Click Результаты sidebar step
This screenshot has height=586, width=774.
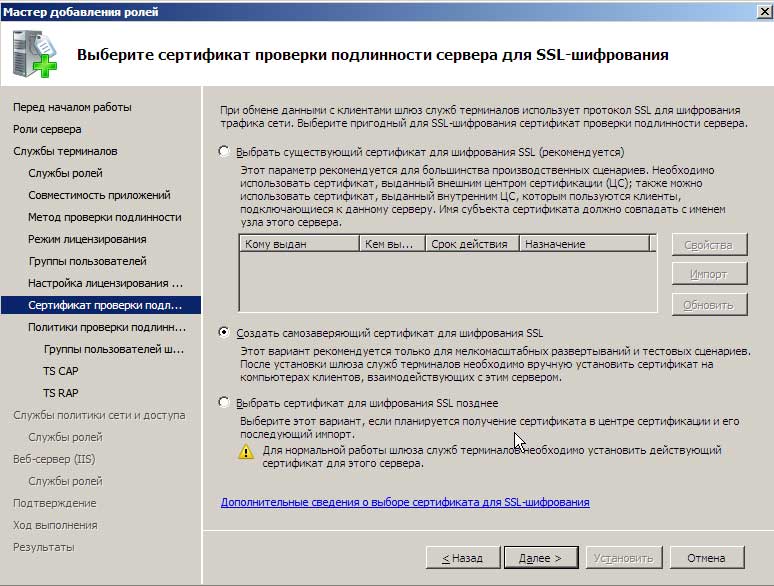43,547
